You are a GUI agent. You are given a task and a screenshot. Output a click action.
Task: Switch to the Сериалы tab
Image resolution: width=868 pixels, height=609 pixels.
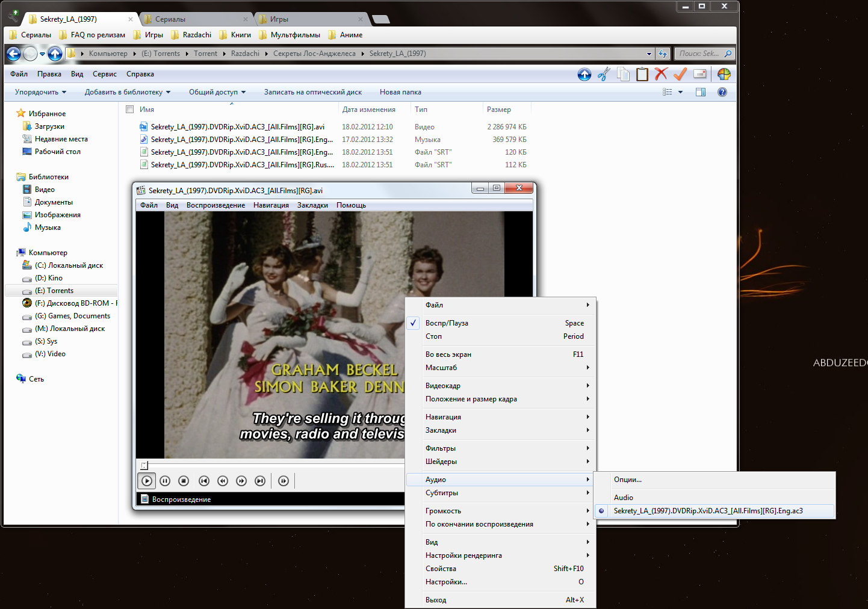click(196, 19)
